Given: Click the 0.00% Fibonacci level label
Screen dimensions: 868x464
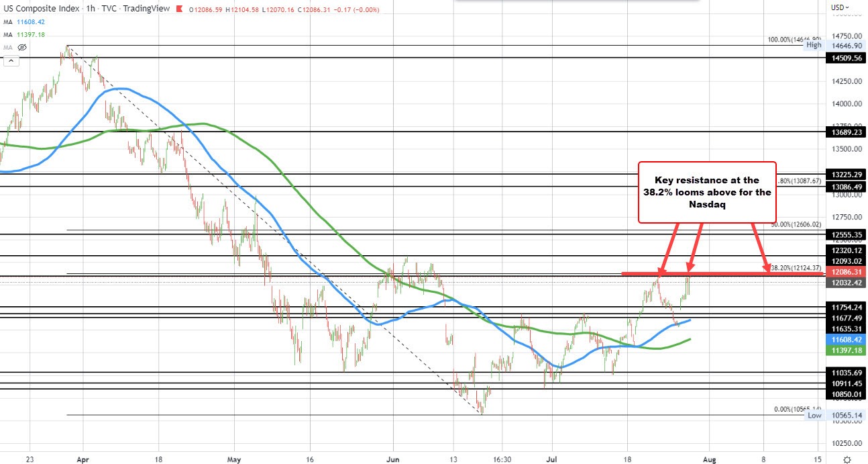Looking at the screenshot, I should click(x=798, y=409).
